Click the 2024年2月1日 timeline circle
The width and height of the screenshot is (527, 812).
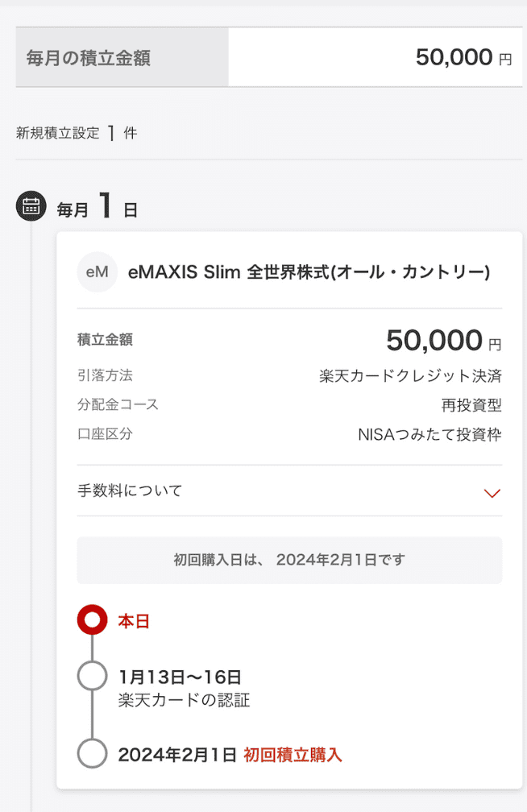(x=92, y=753)
